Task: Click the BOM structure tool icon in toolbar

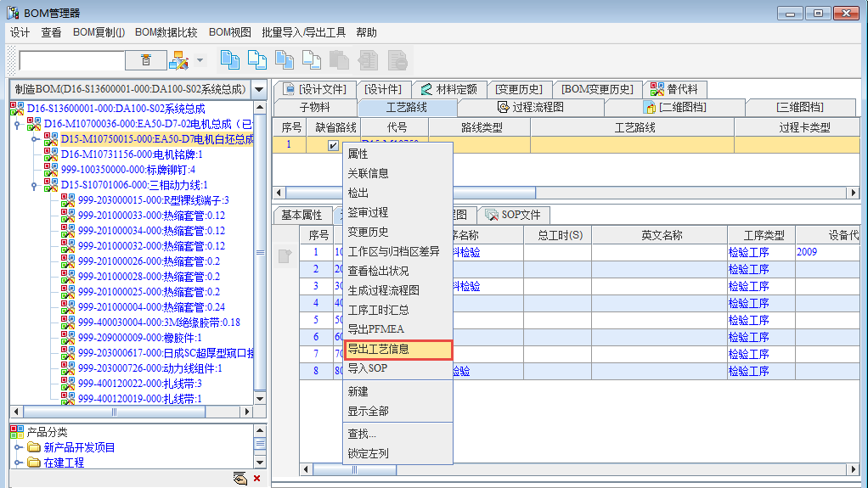Action: click(178, 59)
